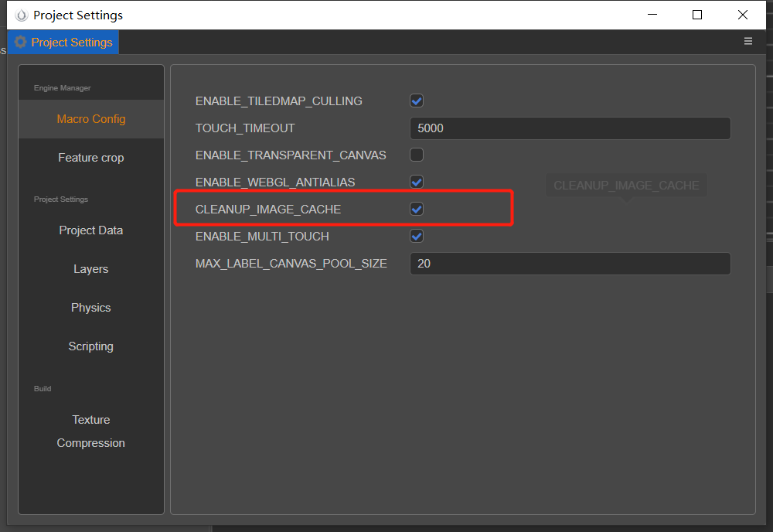This screenshot has width=773, height=532.
Task: Open Project Data settings
Action: click(x=91, y=230)
